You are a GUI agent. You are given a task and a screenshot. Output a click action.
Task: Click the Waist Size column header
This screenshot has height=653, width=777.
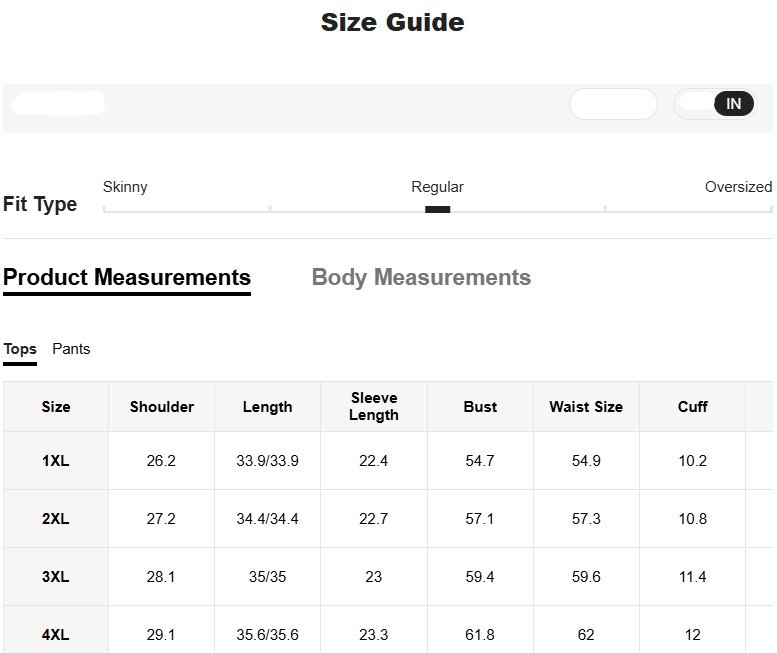pos(586,407)
